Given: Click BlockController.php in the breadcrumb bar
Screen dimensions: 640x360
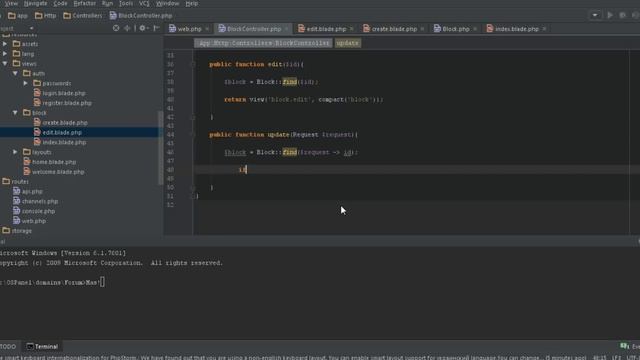Looking at the screenshot, I should [x=141, y=16].
